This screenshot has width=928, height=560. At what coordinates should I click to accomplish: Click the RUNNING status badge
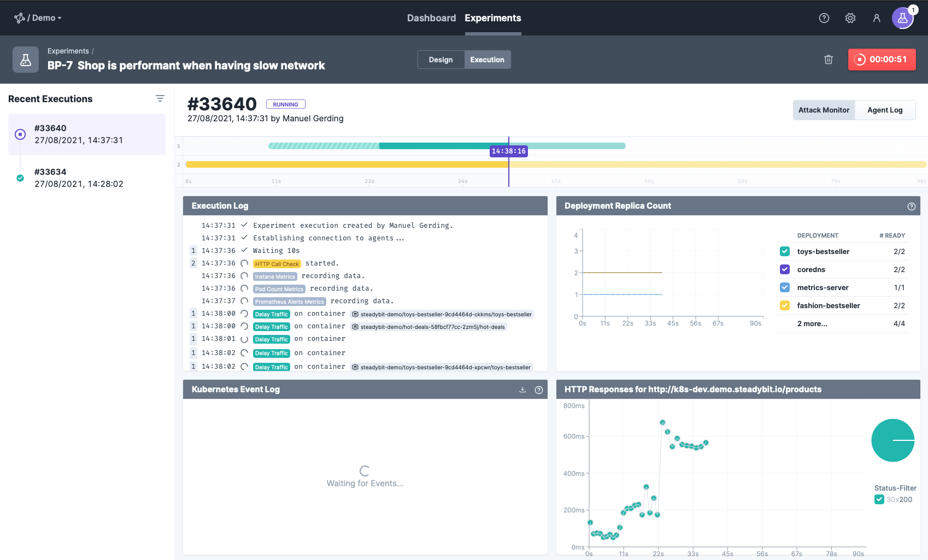[x=285, y=104]
